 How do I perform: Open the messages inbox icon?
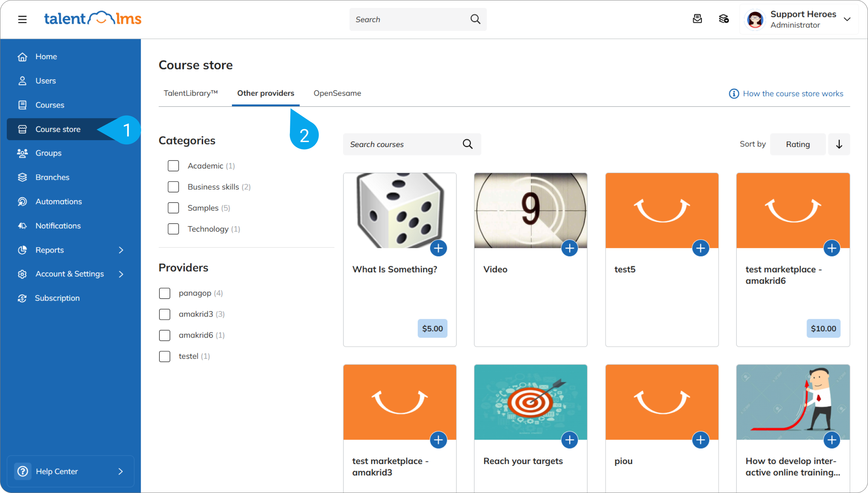pos(697,19)
